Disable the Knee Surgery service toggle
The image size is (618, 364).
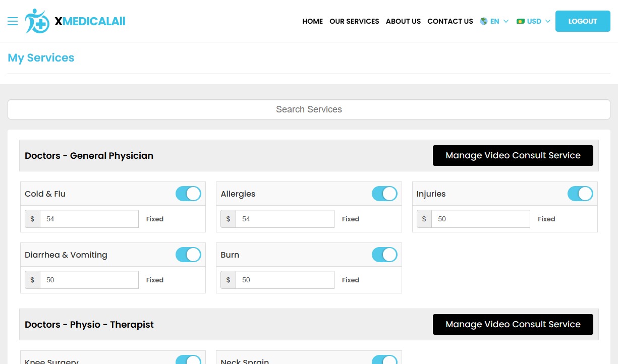tap(188, 360)
